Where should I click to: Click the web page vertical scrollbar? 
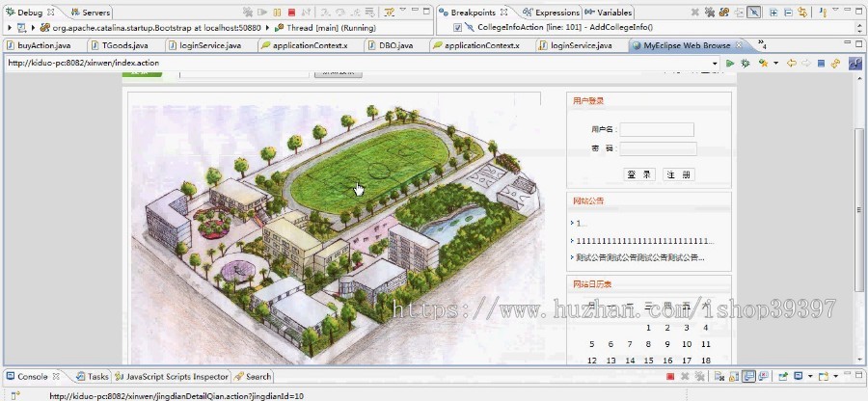859,210
